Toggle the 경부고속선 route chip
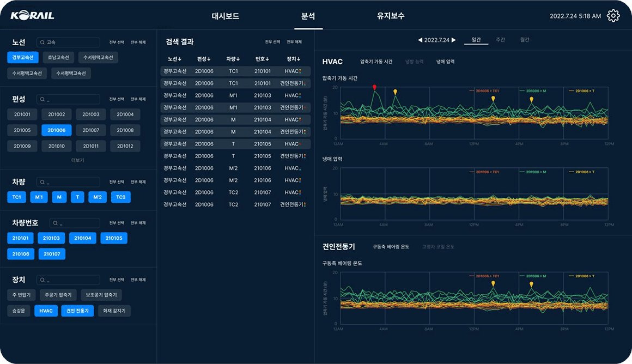632x364 pixels. pos(23,57)
